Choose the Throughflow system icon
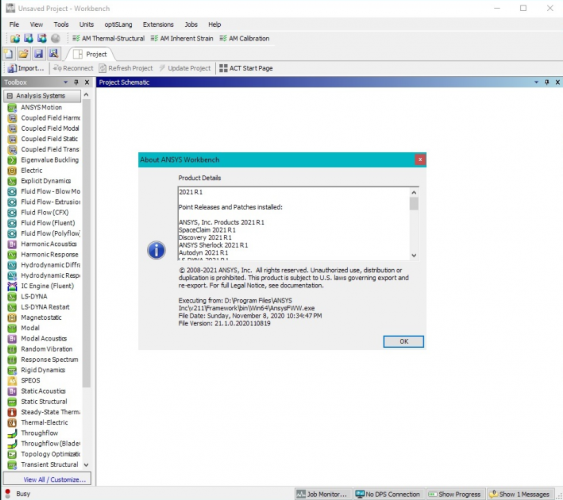This screenshot has width=563, height=500. coord(12,433)
